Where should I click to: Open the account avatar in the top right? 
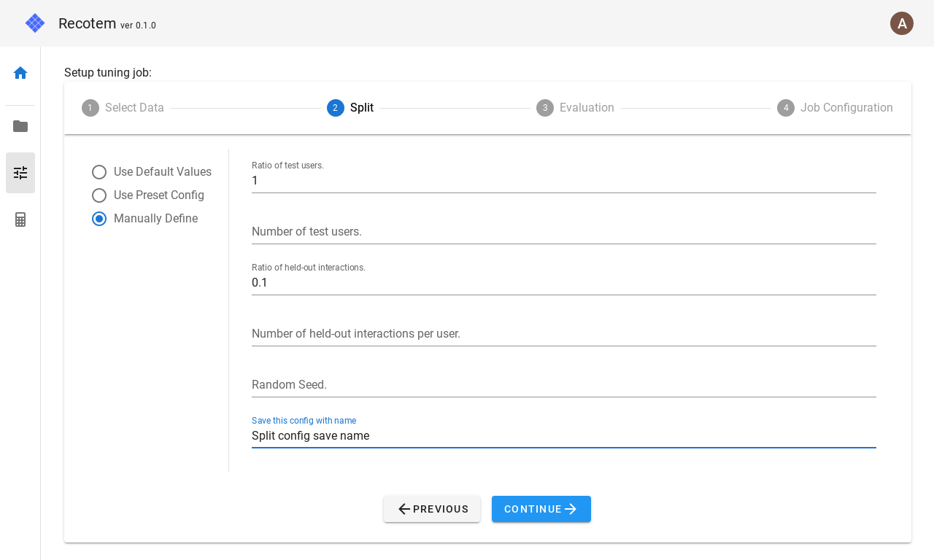[902, 23]
